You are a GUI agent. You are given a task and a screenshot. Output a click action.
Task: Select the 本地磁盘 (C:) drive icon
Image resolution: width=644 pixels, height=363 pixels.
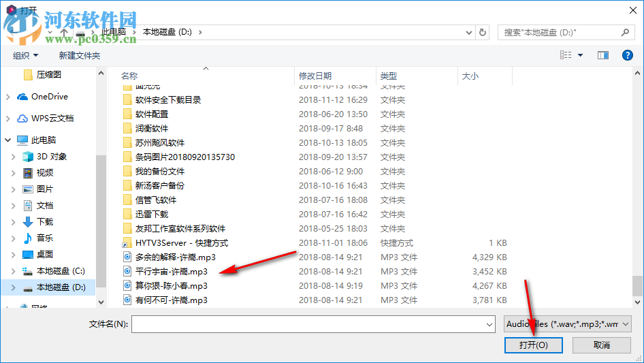pos(27,271)
